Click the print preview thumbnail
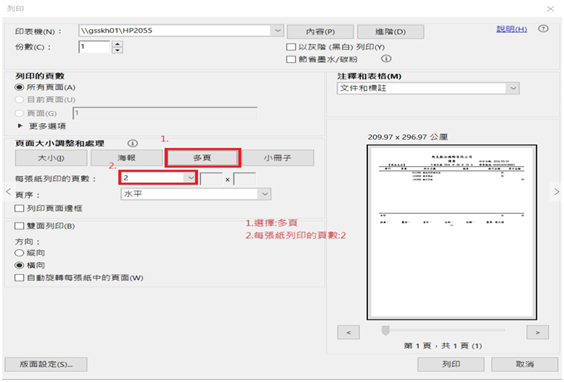The height and width of the screenshot is (382, 564). [x=452, y=232]
